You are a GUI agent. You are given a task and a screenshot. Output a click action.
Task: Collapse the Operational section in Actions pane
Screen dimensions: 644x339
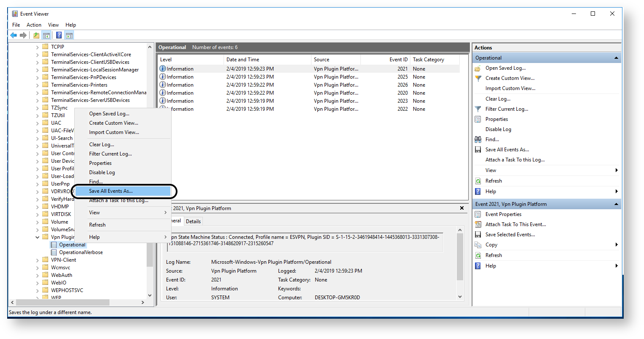616,57
